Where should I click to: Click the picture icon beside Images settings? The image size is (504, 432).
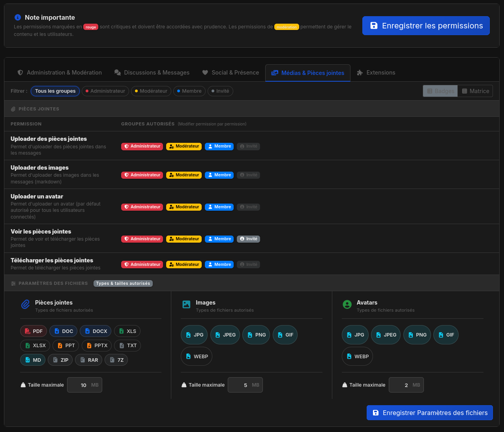[x=186, y=304]
